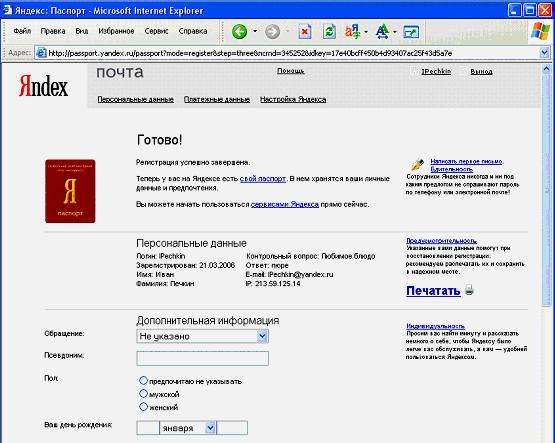Click the E-mail IPechkin@yandex.ru text
The image size is (555, 443).
click(x=290, y=274)
